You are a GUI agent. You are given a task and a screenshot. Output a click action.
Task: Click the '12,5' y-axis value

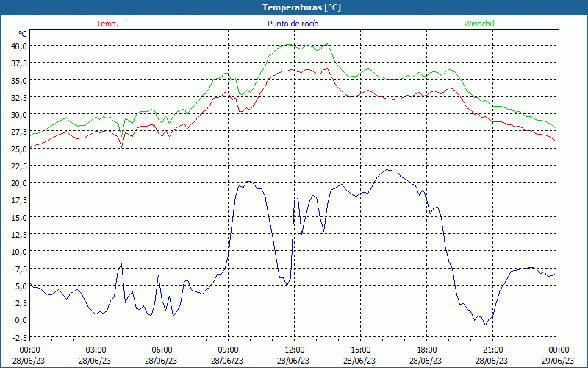pos(20,235)
